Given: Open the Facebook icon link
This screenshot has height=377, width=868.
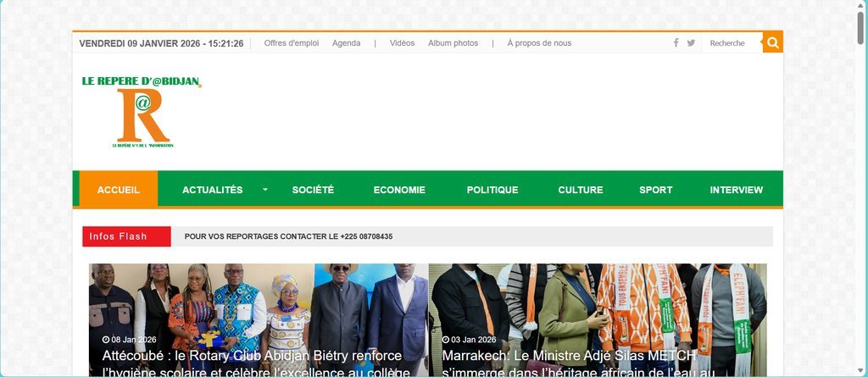Looking at the screenshot, I should point(676,42).
